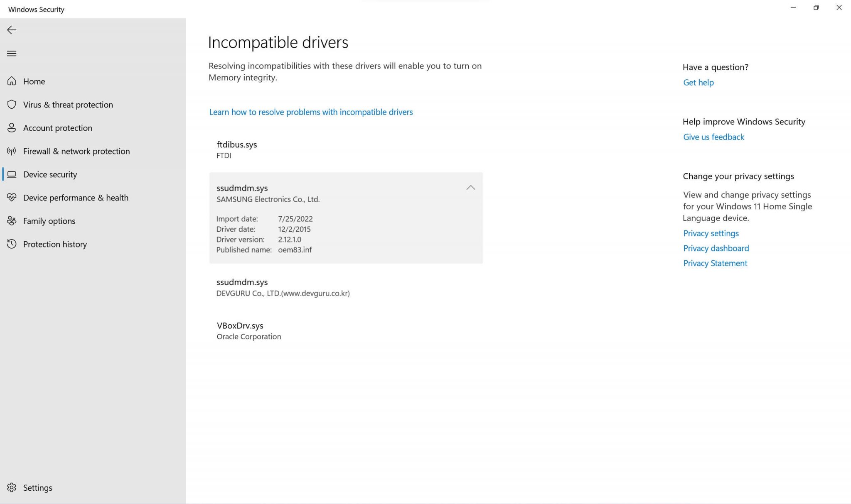Select the Home icon in the sidebar
Screen dimensions: 851x504
[12, 81]
